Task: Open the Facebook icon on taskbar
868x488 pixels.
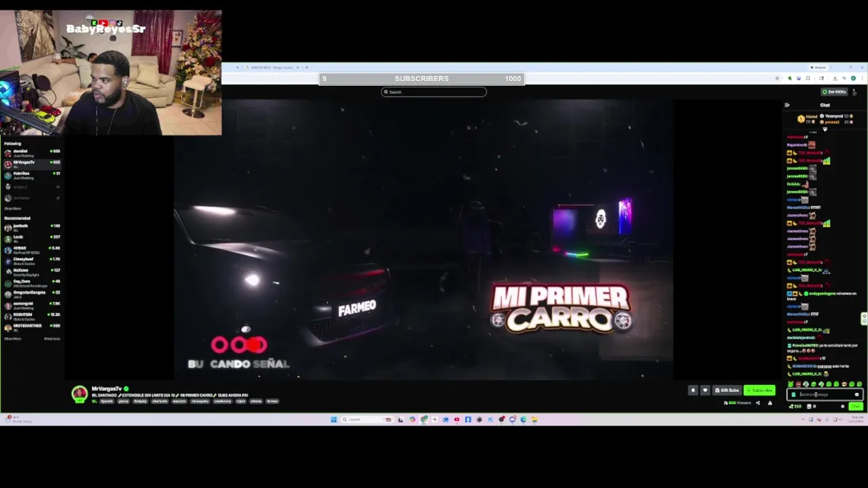Action: pos(468,420)
